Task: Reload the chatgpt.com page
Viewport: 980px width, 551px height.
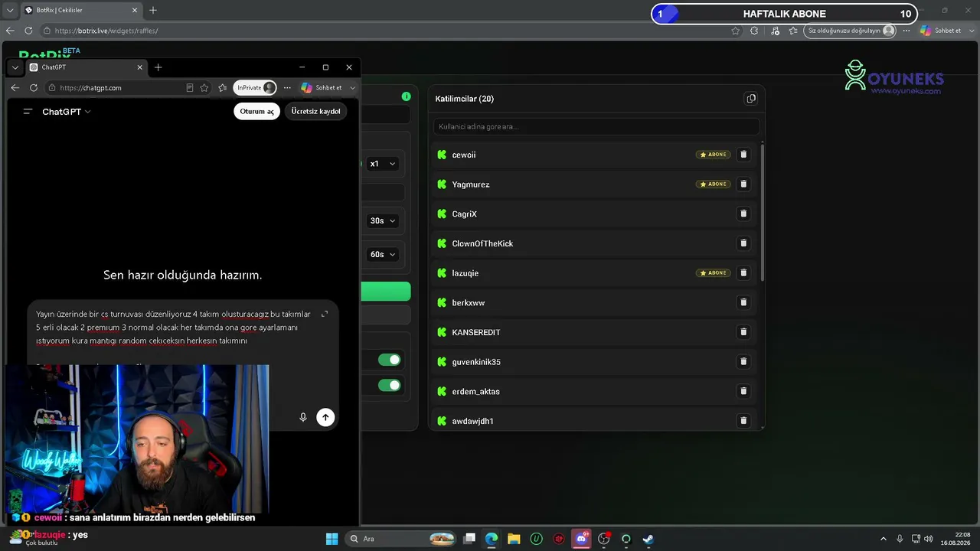Action: (34, 88)
